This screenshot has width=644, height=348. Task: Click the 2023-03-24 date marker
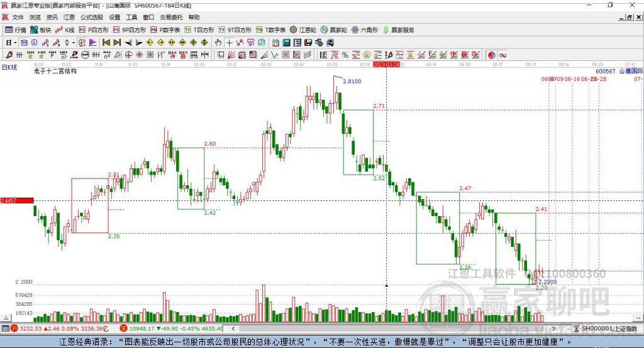pyautogui.click(x=386, y=65)
